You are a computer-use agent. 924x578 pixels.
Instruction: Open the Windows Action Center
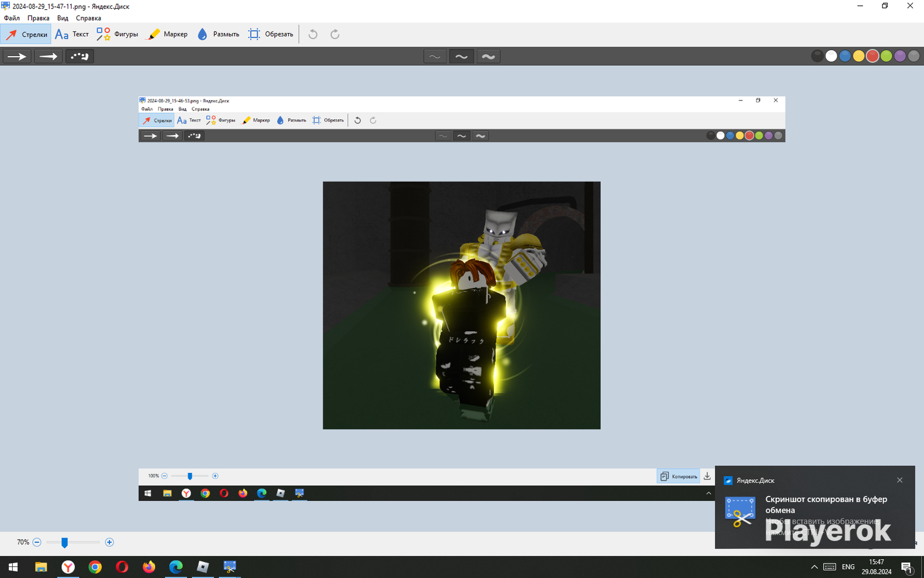pos(907,567)
